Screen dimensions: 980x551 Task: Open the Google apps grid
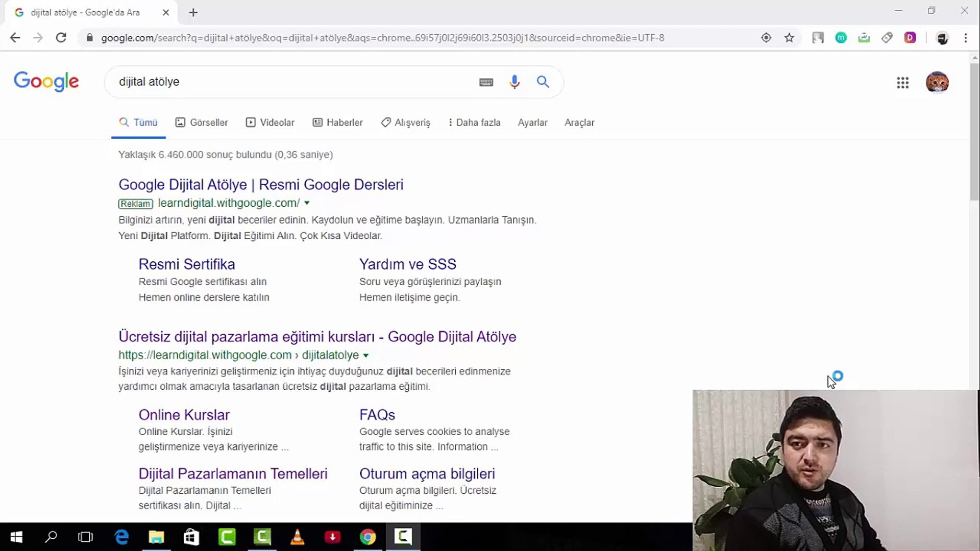[x=902, y=83]
